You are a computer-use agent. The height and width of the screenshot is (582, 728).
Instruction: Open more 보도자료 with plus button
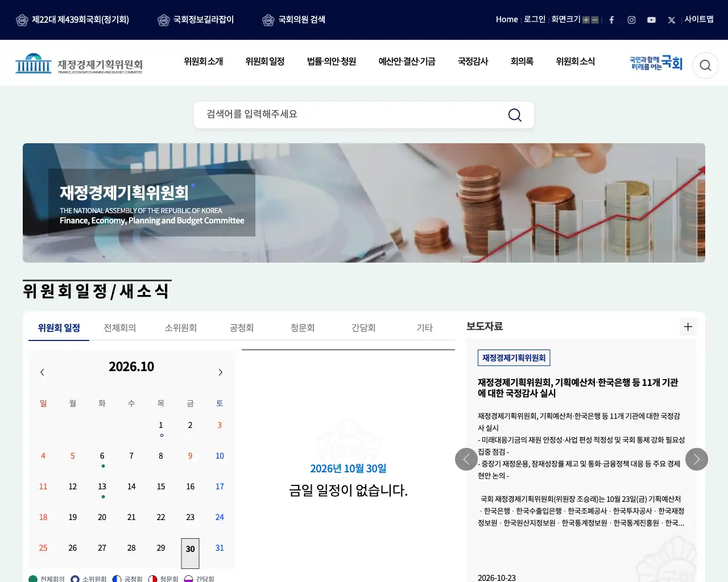(x=688, y=327)
